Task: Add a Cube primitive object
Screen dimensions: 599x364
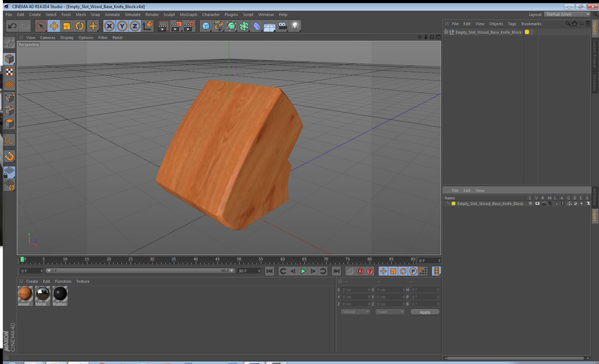Action: pos(206,26)
